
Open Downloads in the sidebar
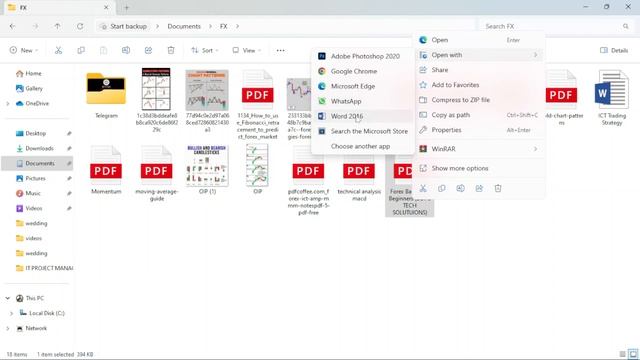(x=39, y=149)
